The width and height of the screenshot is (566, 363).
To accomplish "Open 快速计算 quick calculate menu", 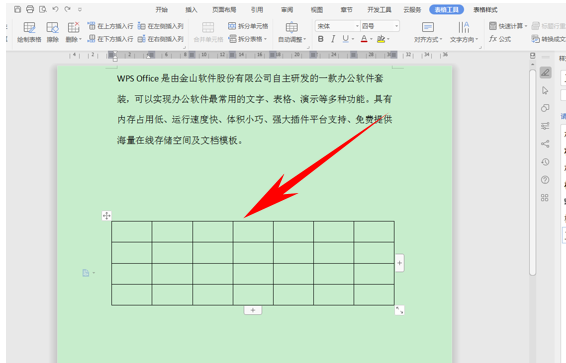I will (x=508, y=26).
